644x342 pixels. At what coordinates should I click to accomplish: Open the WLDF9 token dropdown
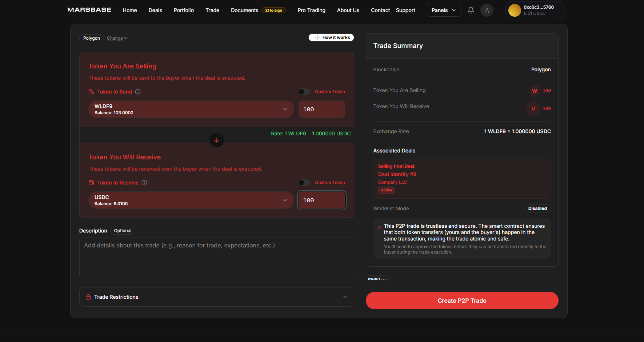point(191,109)
